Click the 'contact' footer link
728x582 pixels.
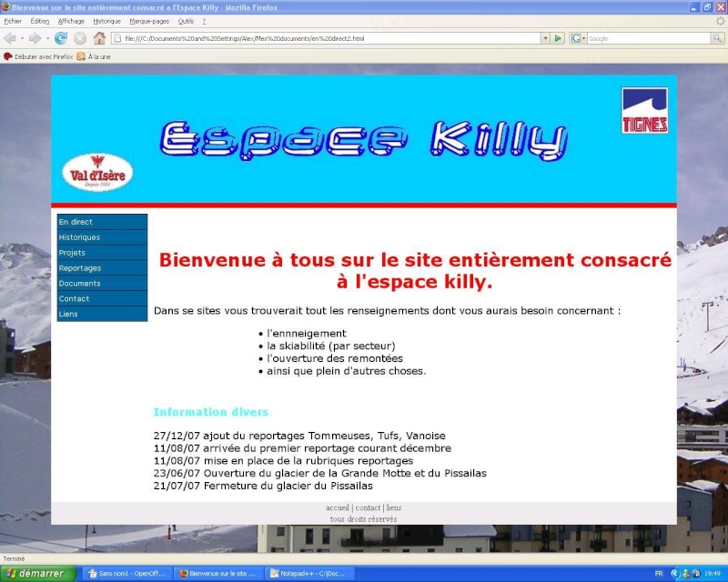[x=368, y=507]
